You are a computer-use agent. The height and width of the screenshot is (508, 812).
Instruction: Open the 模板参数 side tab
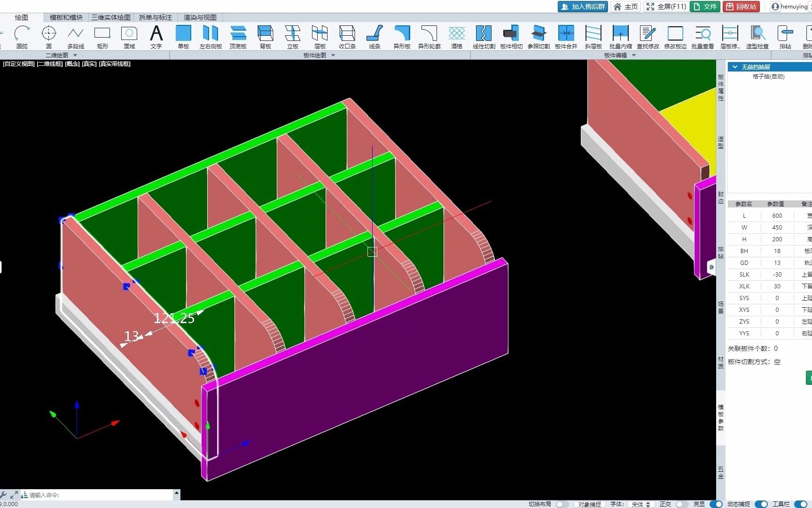coord(721,418)
